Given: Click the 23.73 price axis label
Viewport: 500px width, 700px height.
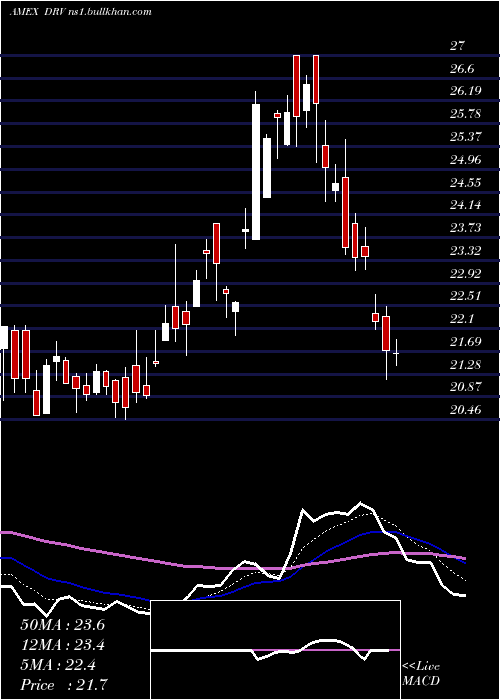Looking at the screenshot, I should click(x=465, y=228).
